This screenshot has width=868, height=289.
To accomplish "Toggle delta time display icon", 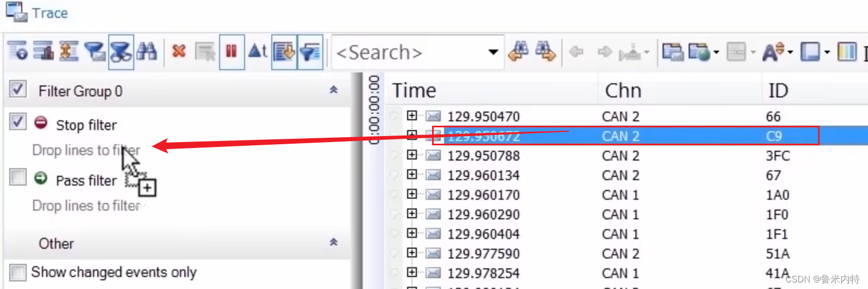I will pyautogui.click(x=258, y=52).
